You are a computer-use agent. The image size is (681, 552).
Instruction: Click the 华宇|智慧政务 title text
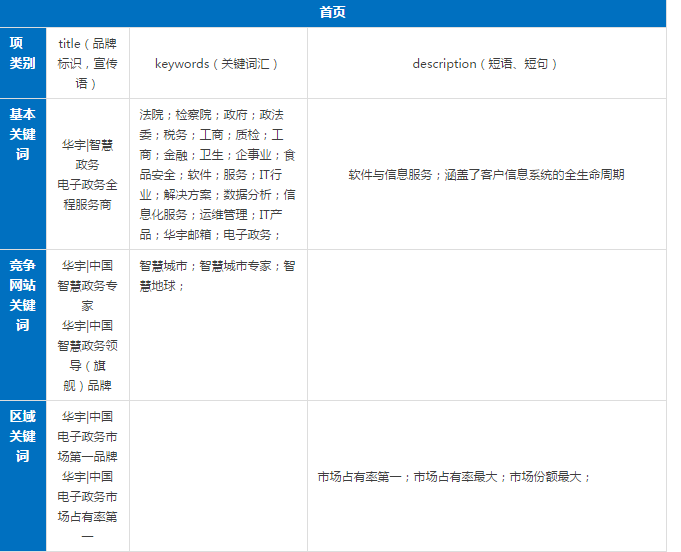coord(87,154)
